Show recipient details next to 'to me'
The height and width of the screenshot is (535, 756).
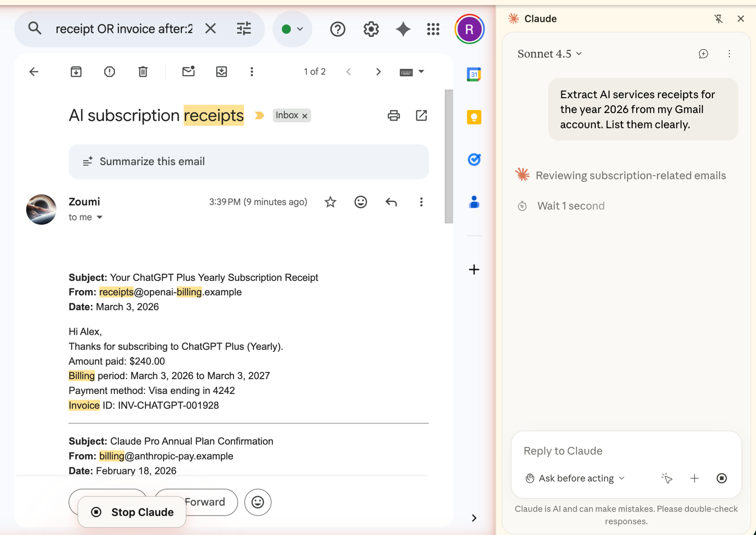pos(100,217)
